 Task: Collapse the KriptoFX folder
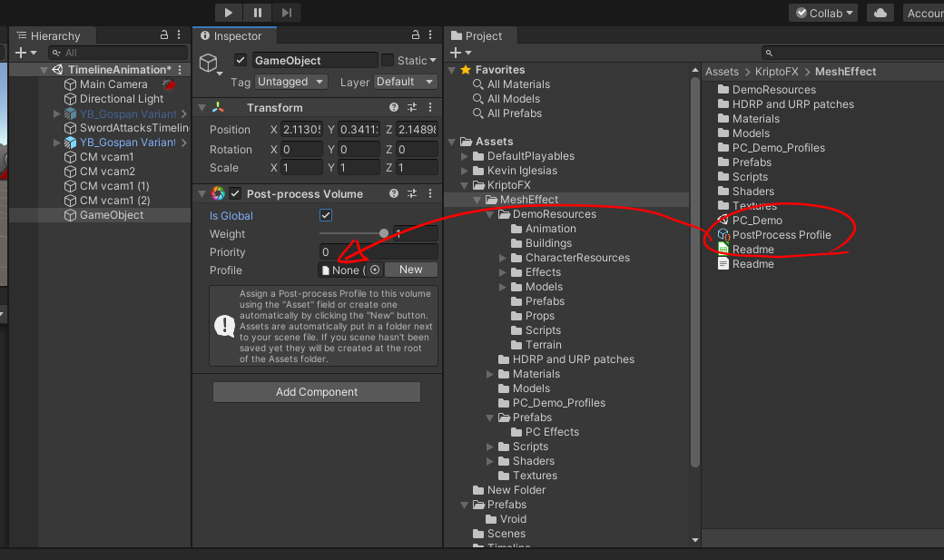[464, 185]
